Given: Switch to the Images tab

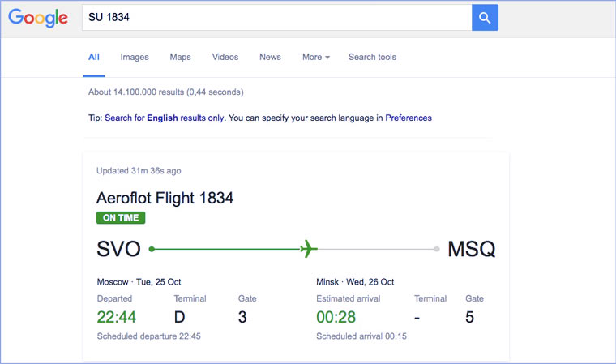Looking at the screenshot, I should click(x=135, y=57).
